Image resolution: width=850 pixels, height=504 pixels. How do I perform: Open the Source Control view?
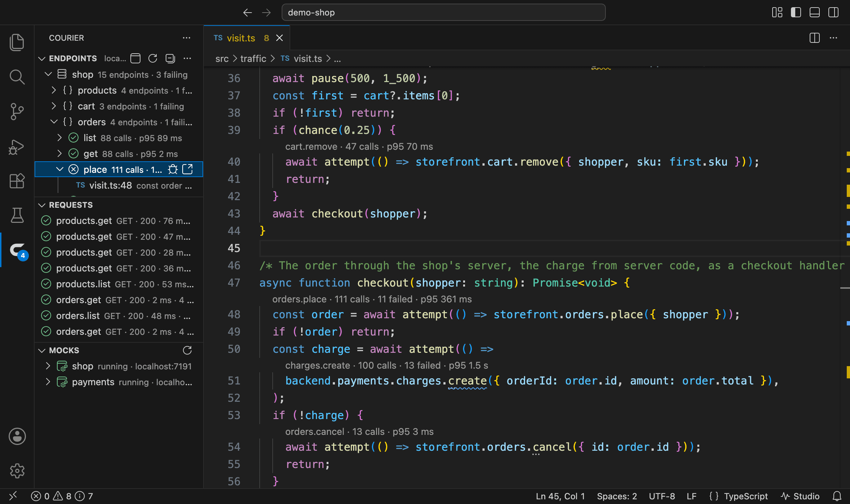click(17, 112)
